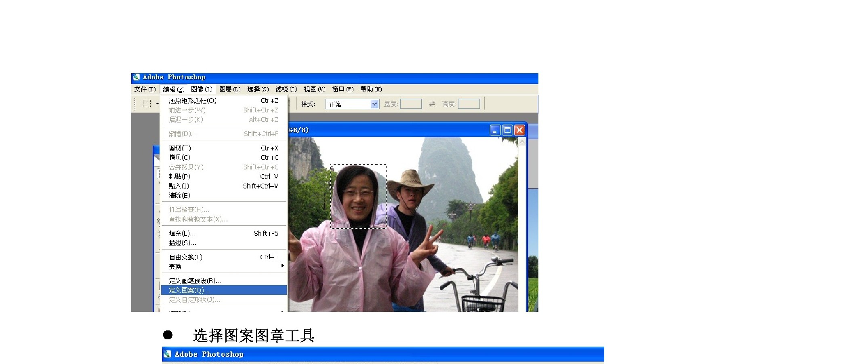This screenshot has width=868, height=364.
Task: Open the 图像 menu in the menu bar
Action: [x=201, y=89]
